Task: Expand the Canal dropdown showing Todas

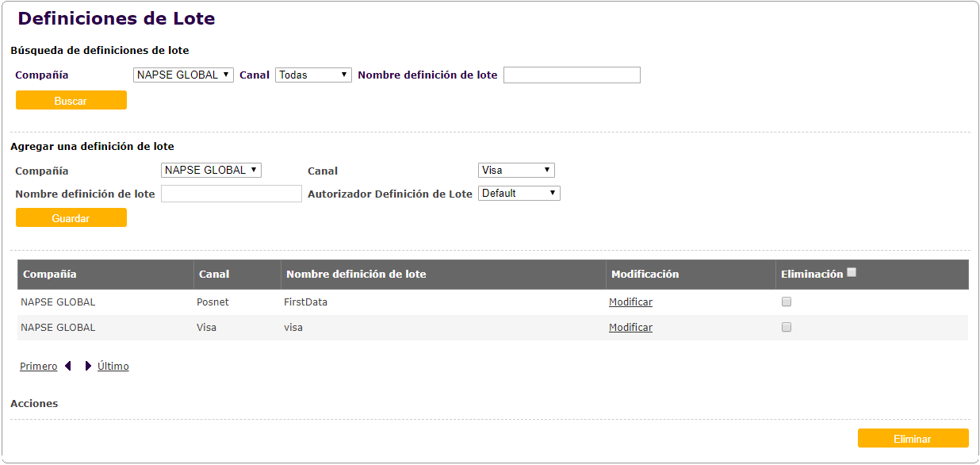Action: pos(313,75)
